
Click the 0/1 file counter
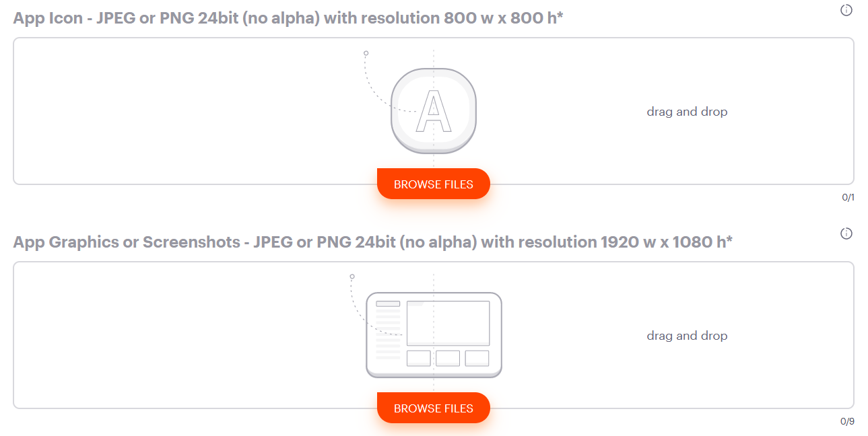point(848,197)
